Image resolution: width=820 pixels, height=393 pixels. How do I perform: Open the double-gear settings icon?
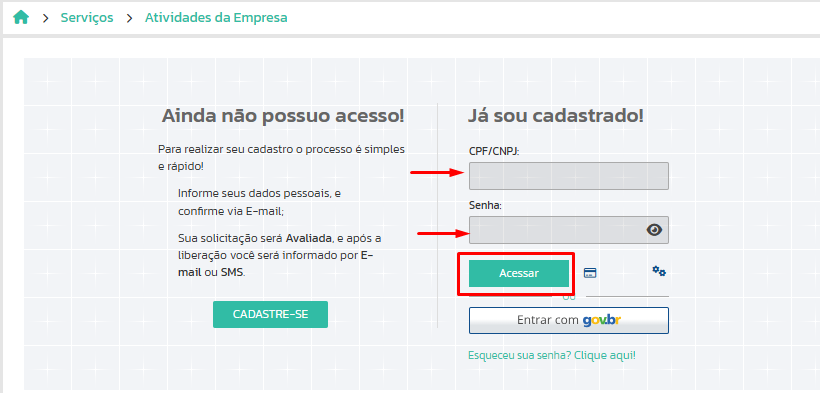[659, 271]
